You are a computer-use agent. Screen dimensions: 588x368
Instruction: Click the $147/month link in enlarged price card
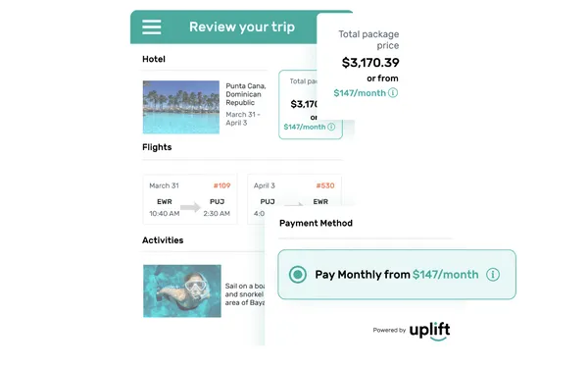(360, 93)
